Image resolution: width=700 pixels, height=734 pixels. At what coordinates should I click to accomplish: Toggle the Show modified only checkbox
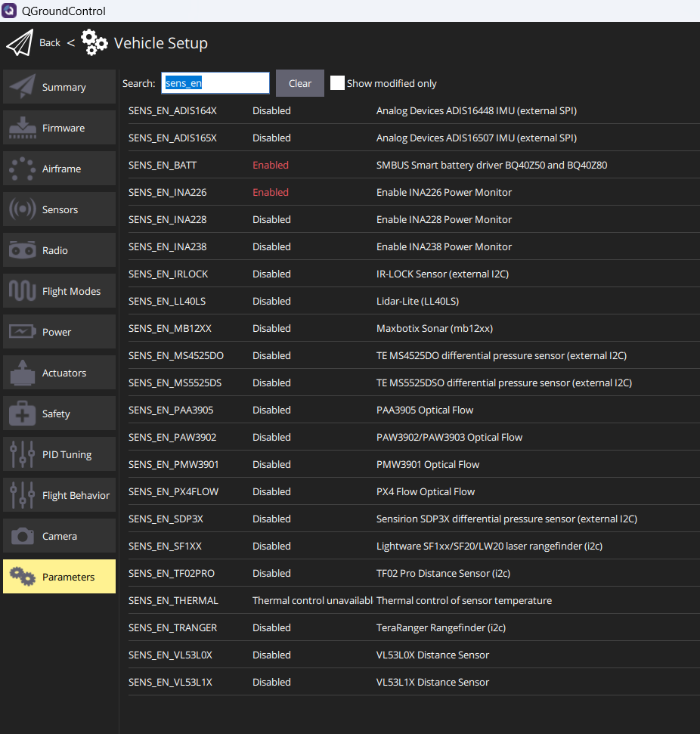tap(337, 83)
